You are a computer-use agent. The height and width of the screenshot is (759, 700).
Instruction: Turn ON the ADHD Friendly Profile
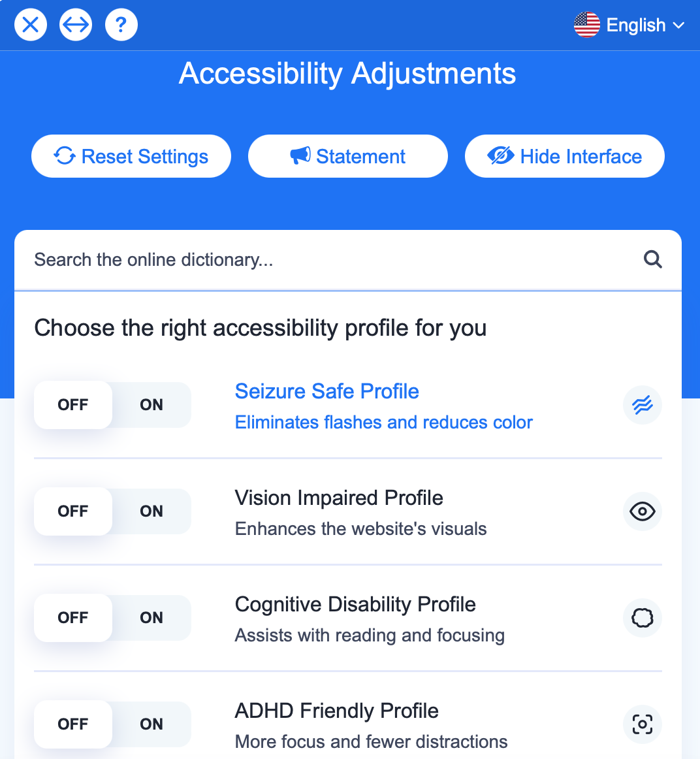151,724
